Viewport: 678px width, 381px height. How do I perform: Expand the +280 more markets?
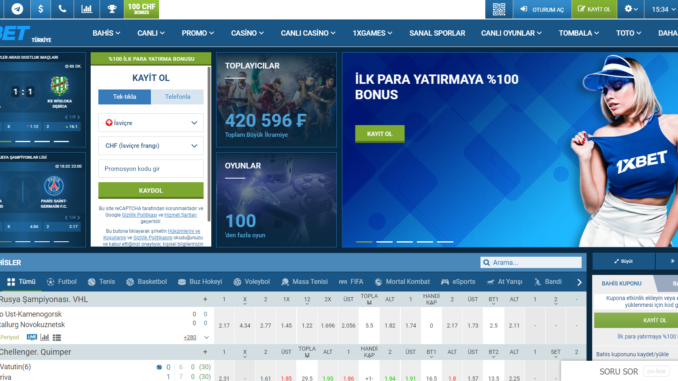[190, 337]
